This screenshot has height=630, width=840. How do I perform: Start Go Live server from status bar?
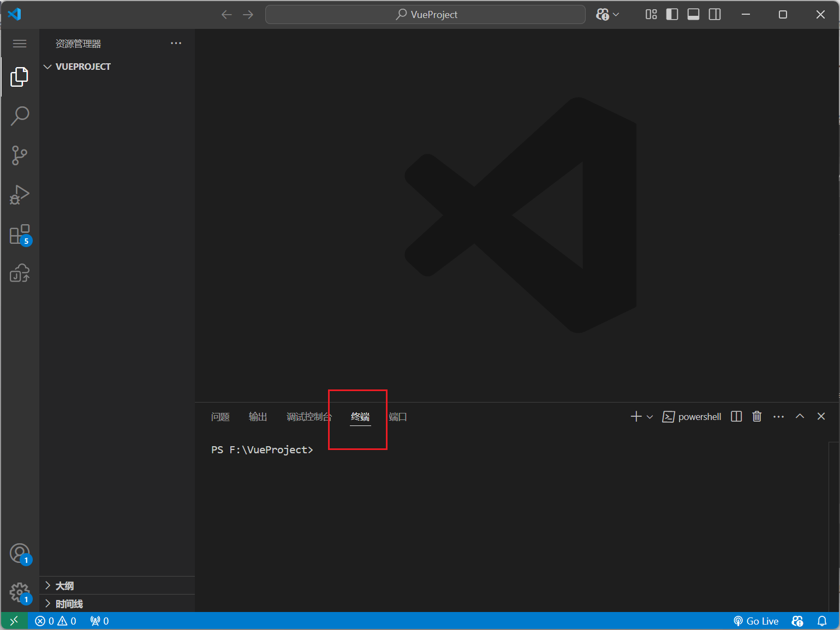[756, 621]
